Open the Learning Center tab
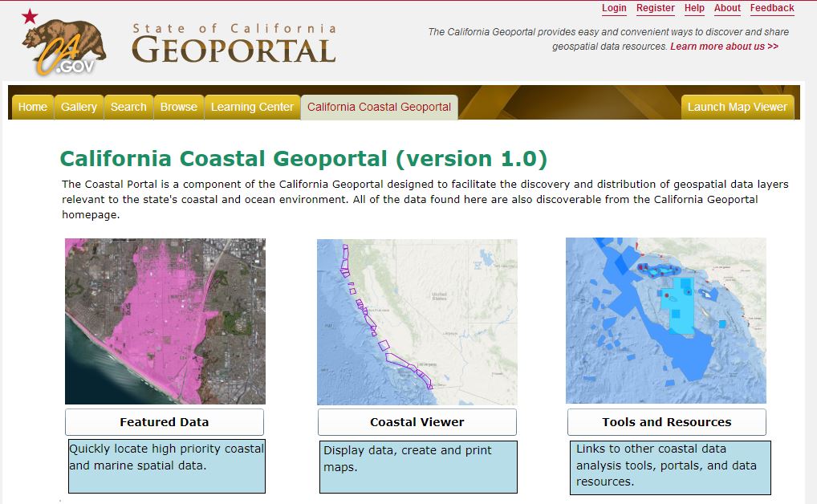This screenshot has height=504, width=817. pos(252,107)
